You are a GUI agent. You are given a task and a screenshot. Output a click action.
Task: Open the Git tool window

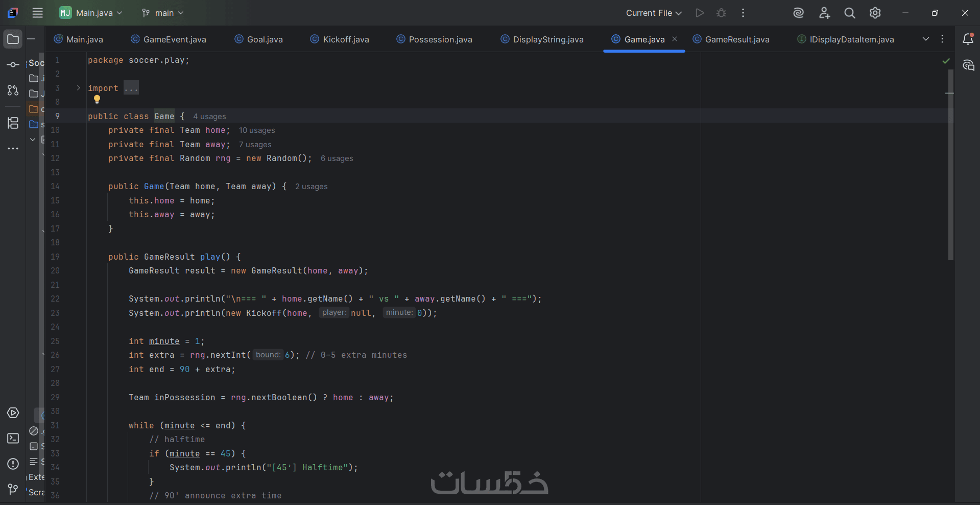pos(13,490)
